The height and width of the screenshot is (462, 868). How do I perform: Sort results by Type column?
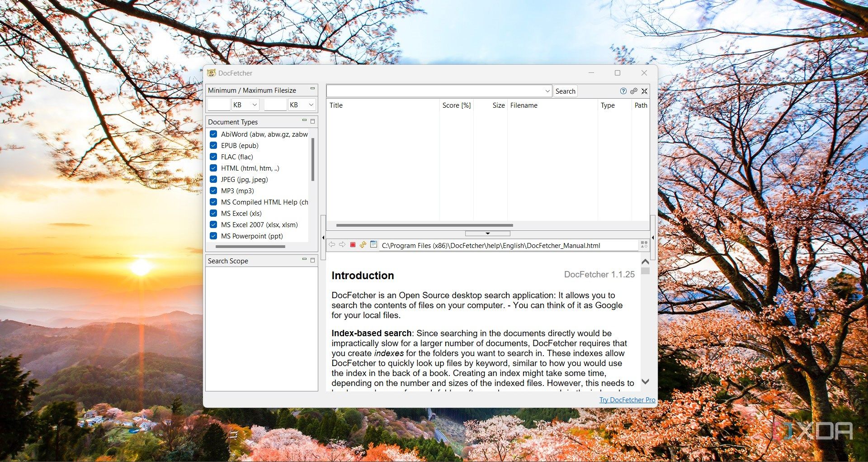tap(614, 105)
